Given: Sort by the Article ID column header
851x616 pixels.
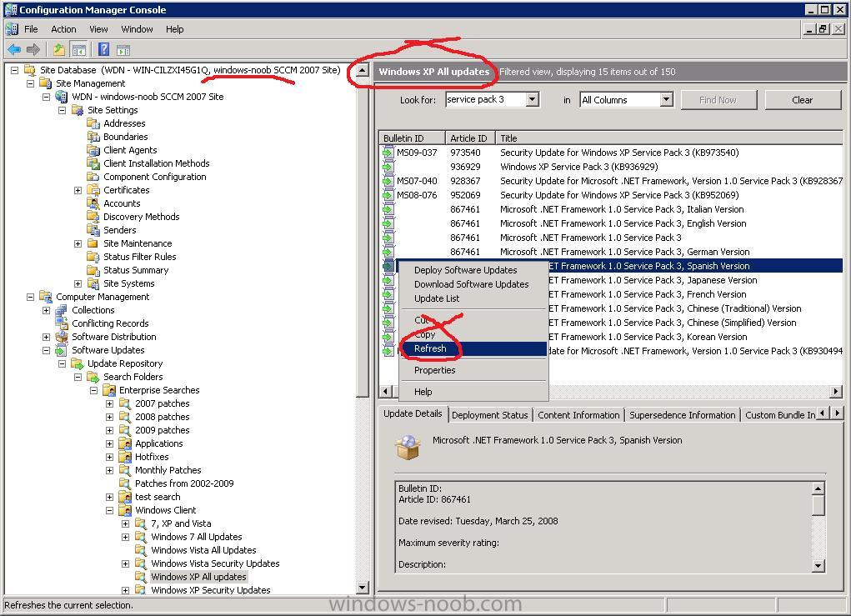Looking at the screenshot, I should pos(470,138).
